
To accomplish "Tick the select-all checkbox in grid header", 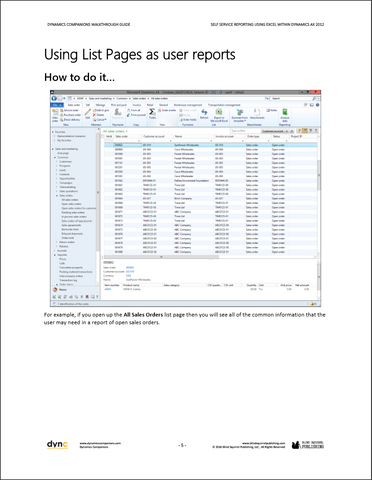I will 103,136.
